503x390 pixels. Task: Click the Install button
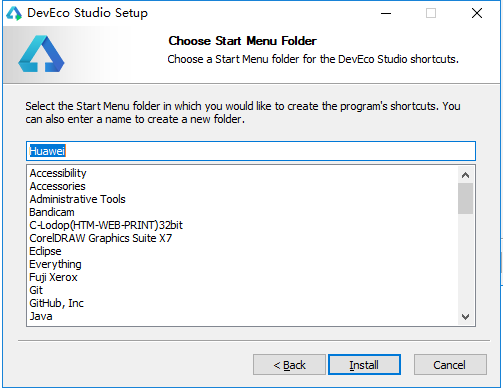(x=364, y=365)
